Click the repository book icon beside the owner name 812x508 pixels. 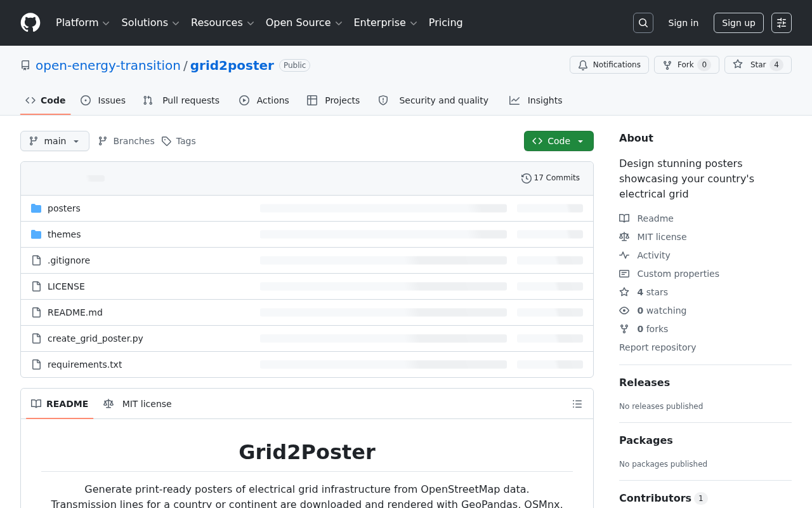point(25,65)
